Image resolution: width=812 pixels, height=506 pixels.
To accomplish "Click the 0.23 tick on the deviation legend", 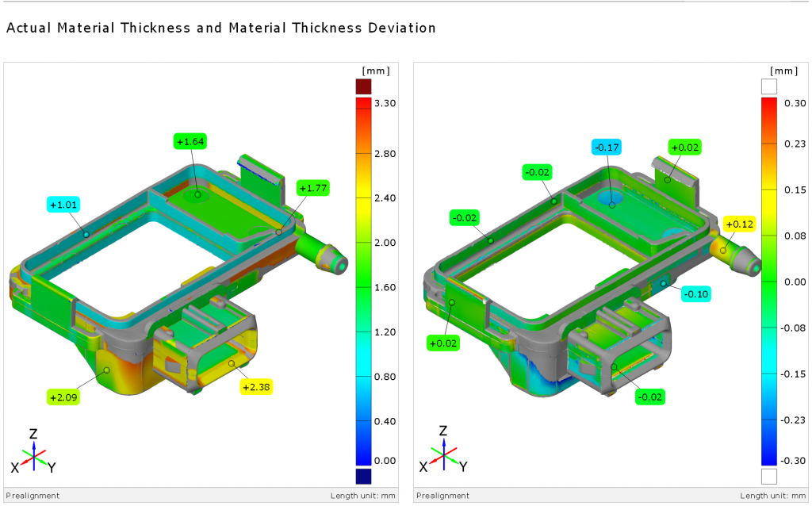I will click(x=795, y=144).
